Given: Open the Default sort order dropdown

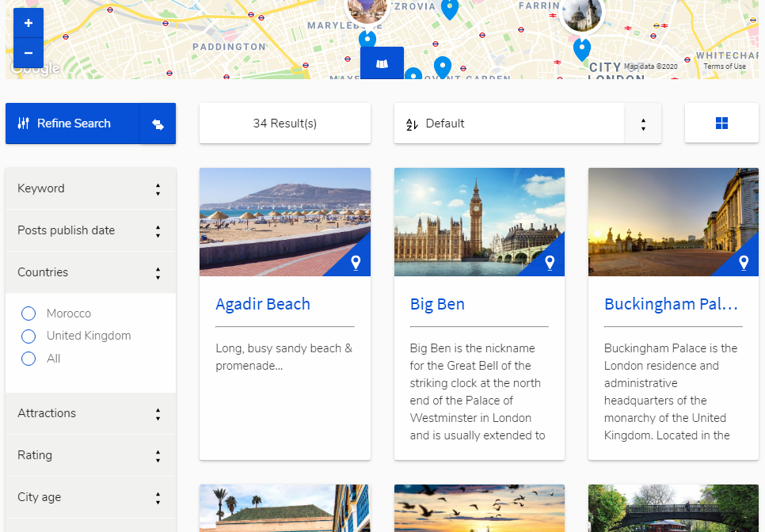Looking at the screenshot, I should tap(527, 123).
